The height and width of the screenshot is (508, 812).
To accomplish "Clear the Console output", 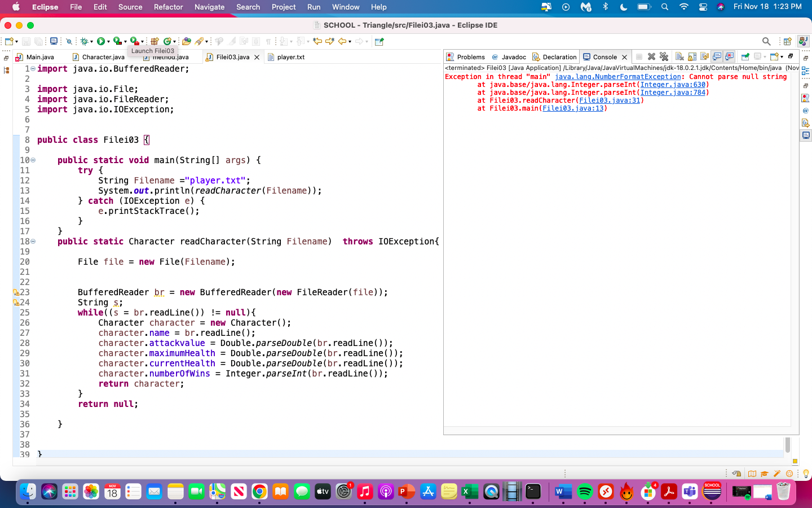I will point(679,56).
